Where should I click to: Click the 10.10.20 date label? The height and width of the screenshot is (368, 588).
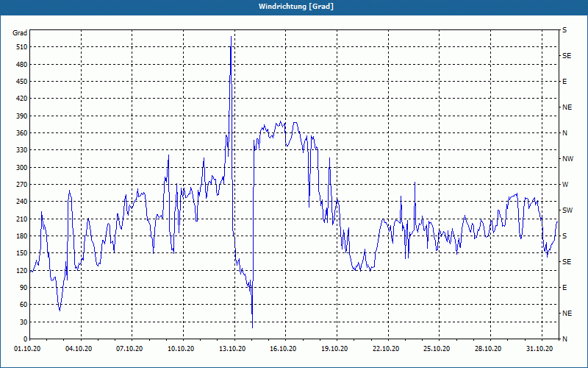181,349
